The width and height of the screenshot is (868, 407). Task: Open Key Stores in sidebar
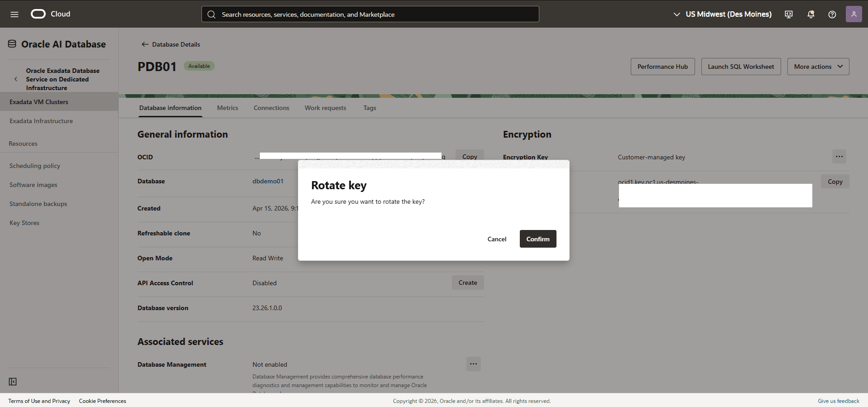24,223
